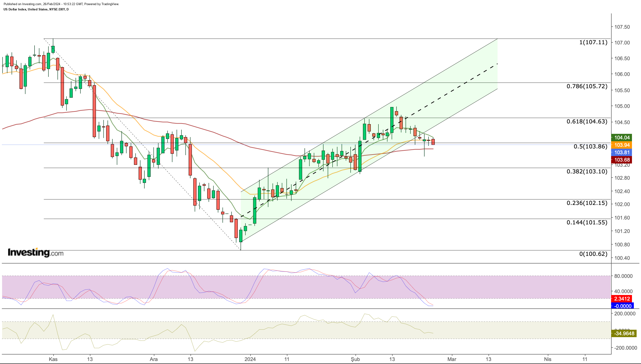641x364 pixels.
Task: Click the Kas month label on time axis
Action: tap(53, 360)
